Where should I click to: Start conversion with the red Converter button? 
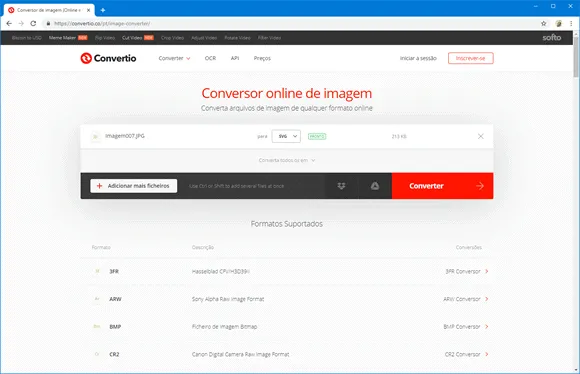point(442,186)
